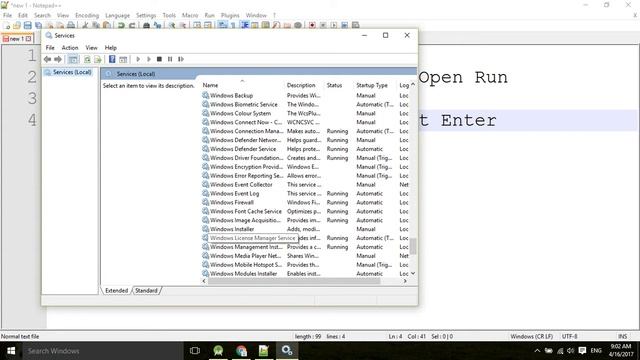The height and width of the screenshot is (360, 640).
Task: Create new file in Notepad++
Action: tap(6, 25)
